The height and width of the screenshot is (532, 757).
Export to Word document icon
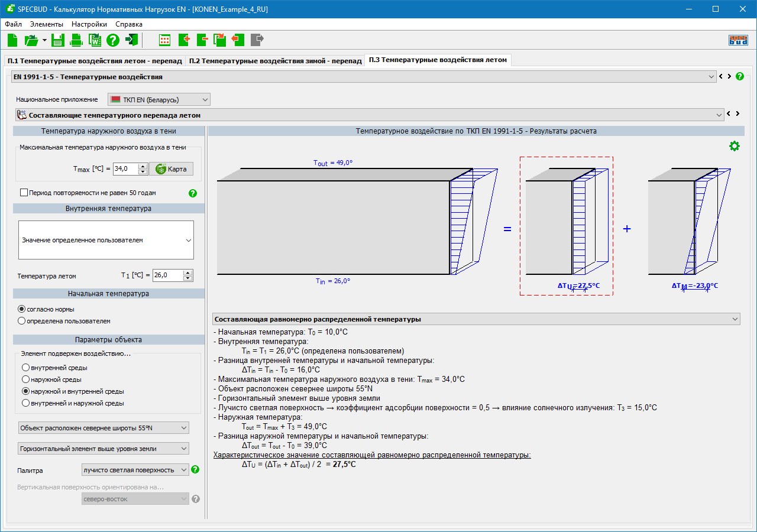[95, 40]
